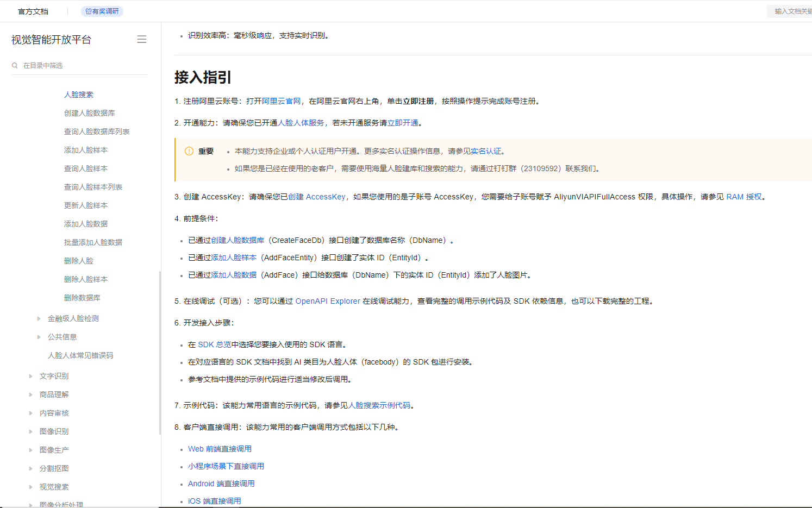Expand the 商品理解 category arrow
The image size is (812, 508).
point(30,394)
